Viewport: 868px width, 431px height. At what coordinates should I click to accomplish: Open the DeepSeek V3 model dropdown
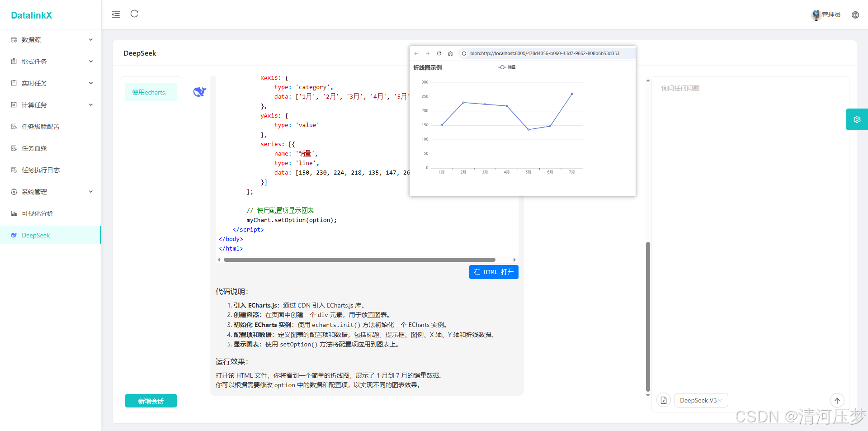point(701,400)
